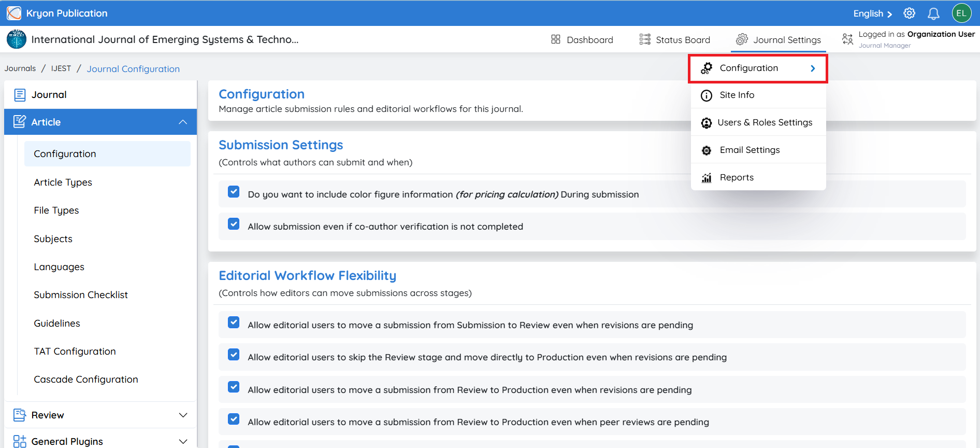
Task: Open Status Board in the top navigation
Action: 675,39
